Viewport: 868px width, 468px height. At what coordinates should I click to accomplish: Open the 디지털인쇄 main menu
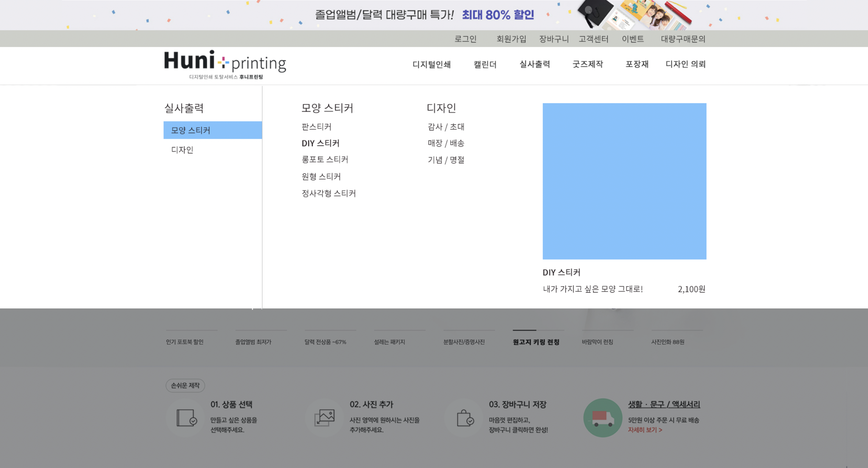click(431, 64)
